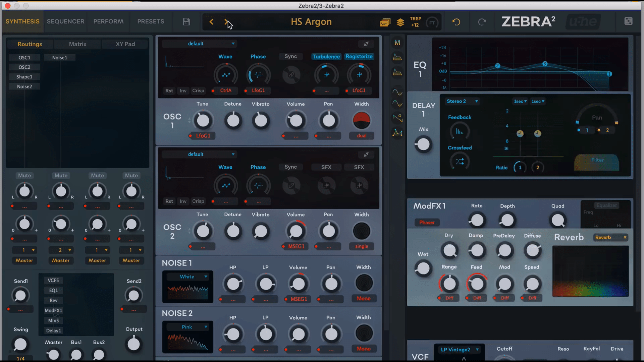
Task: Open second lane bus selector showing 2
Action: tap(61, 250)
